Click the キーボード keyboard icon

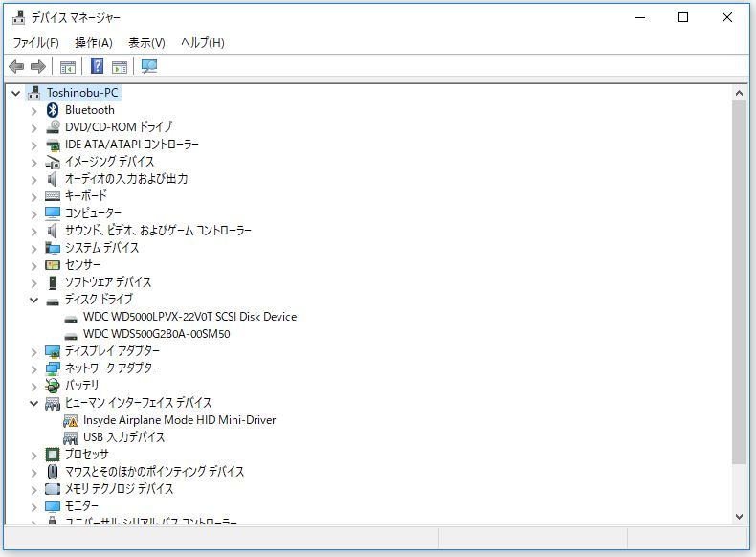pyautogui.click(x=53, y=196)
